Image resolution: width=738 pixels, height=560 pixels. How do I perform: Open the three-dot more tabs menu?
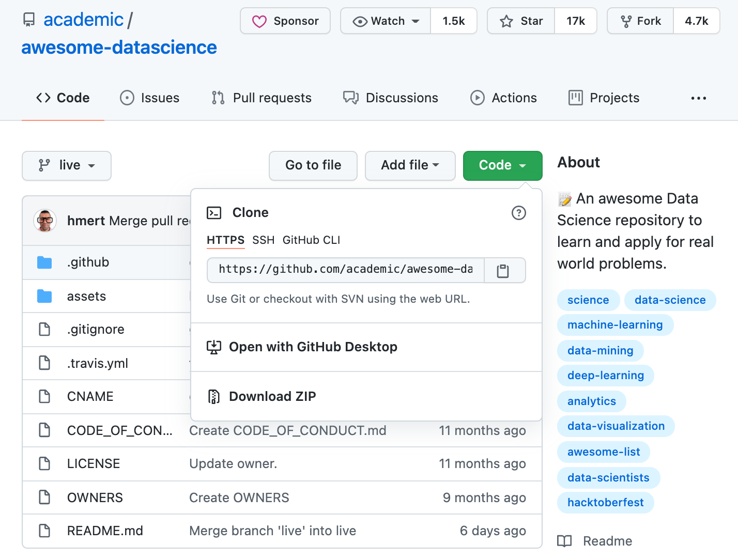pos(698,98)
